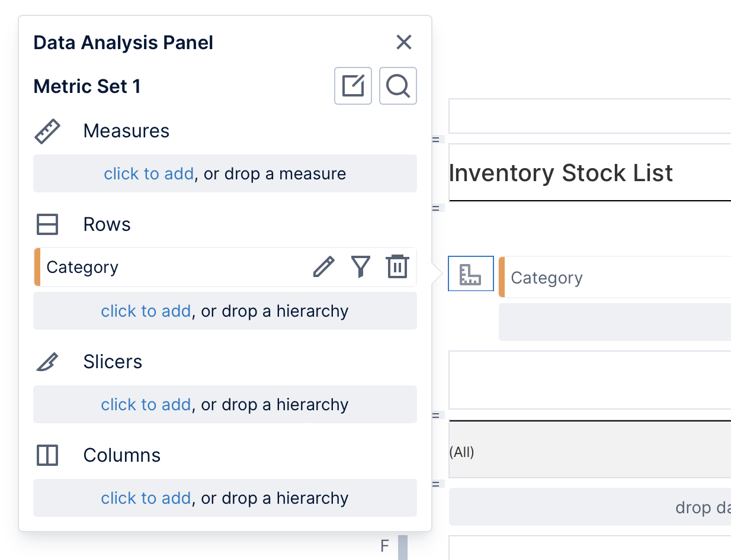The height and width of the screenshot is (560, 731).
Task: Open the chart visualization icon beside Category
Action: tap(470, 273)
